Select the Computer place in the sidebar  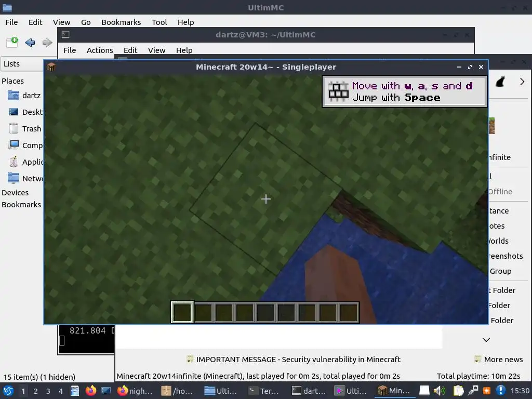pos(25,145)
